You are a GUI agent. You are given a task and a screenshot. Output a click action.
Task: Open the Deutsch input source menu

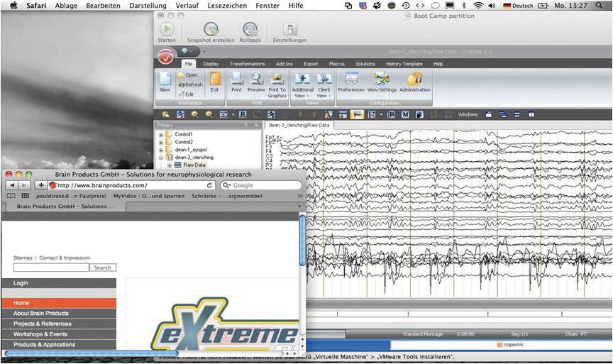[x=518, y=6]
